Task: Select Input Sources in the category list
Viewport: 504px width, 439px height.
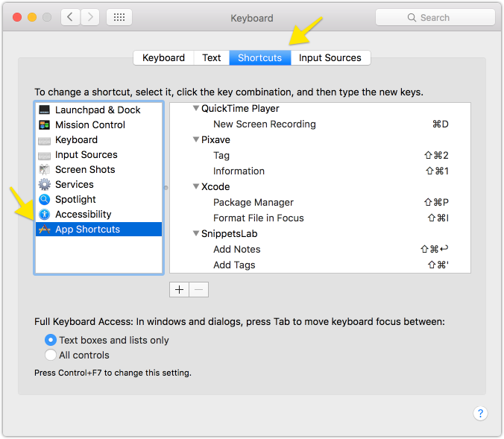Action: (98, 154)
